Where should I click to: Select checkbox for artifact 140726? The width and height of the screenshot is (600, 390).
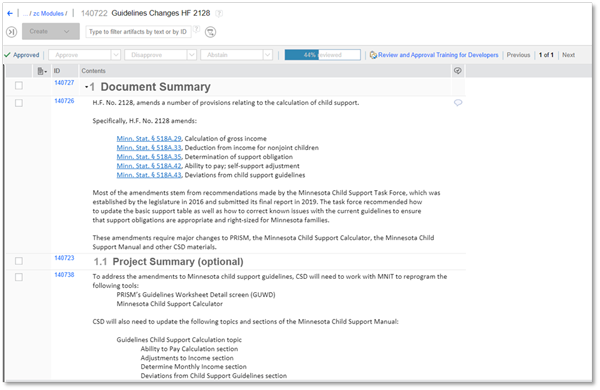[19, 103]
